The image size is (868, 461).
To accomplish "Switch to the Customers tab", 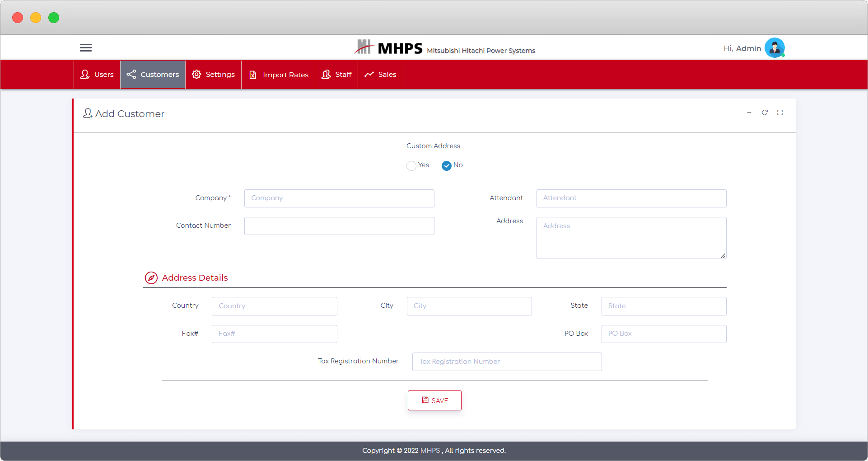I will point(153,75).
